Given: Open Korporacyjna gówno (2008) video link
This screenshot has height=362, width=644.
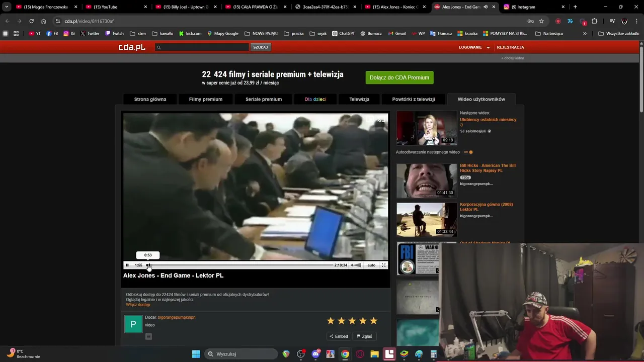Looking at the screenshot, I should (x=486, y=207).
